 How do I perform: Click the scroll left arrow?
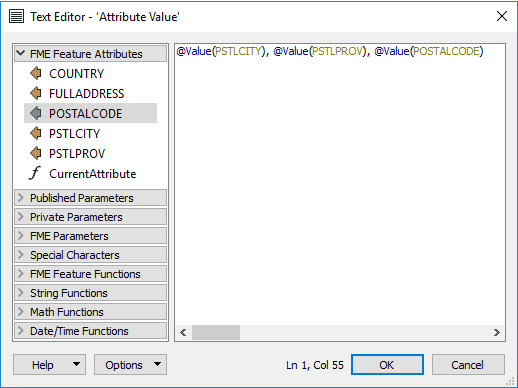[x=183, y=332]
